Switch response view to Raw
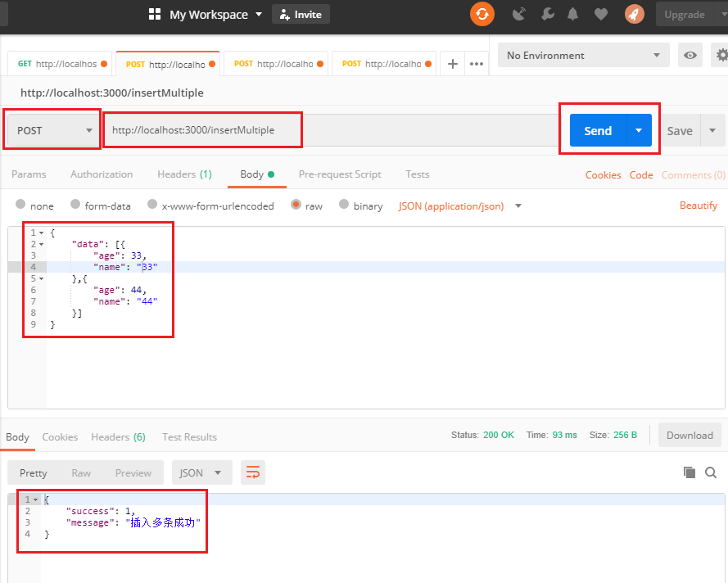 81,472
